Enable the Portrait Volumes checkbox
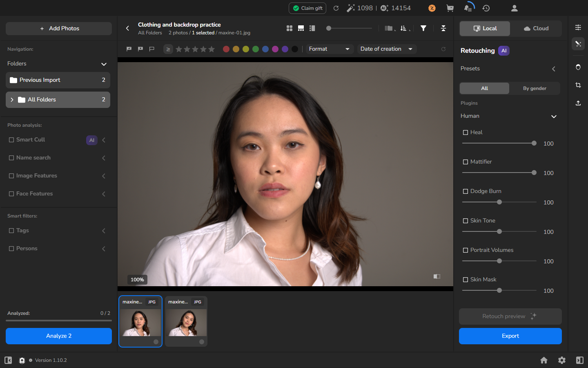 [x=465, y=250]
